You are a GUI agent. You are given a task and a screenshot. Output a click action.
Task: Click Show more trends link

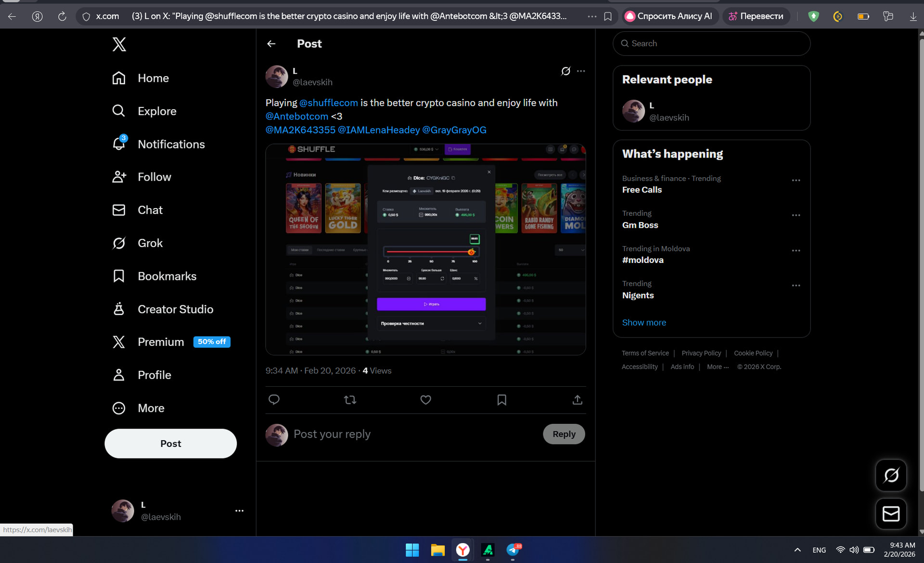click(644, 322)
